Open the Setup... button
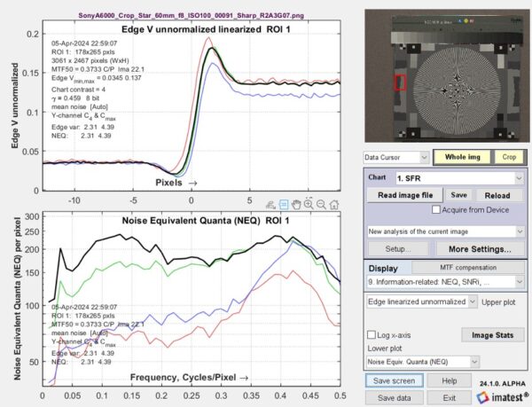 (397, 249)
